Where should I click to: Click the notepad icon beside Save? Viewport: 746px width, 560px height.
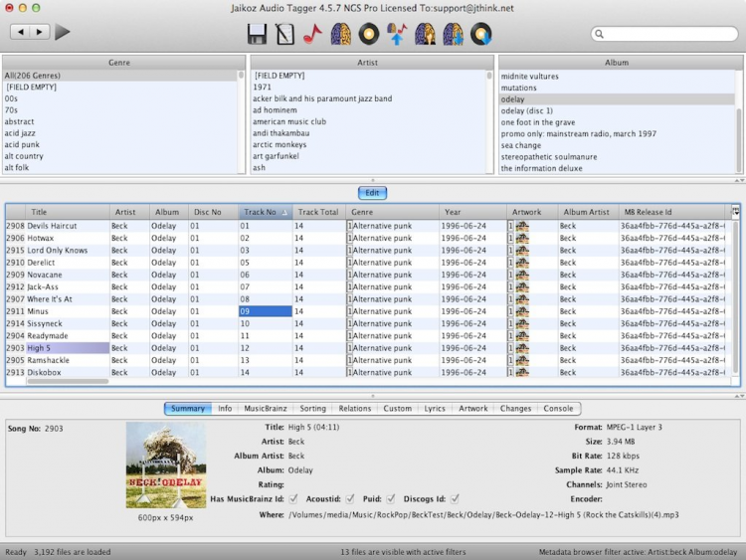285,35
